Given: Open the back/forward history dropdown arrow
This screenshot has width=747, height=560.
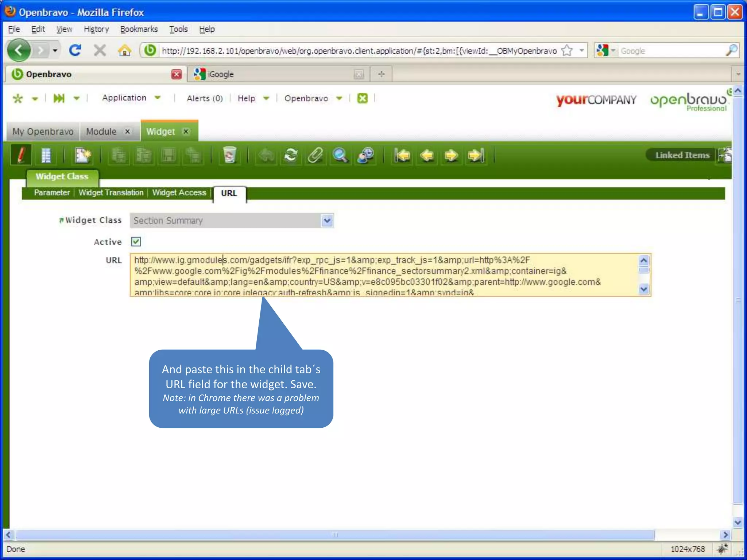Looking at the screenshot, I should (x=55, y=50).
